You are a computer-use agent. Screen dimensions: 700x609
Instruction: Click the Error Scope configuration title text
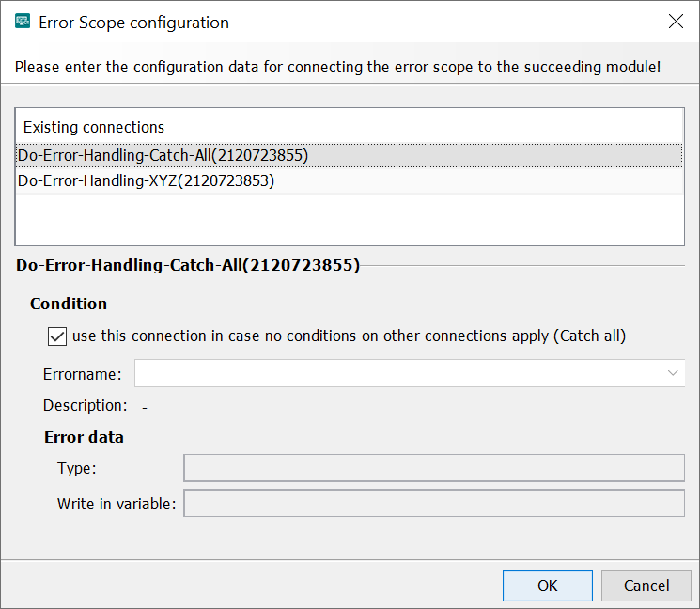(133, 23)
